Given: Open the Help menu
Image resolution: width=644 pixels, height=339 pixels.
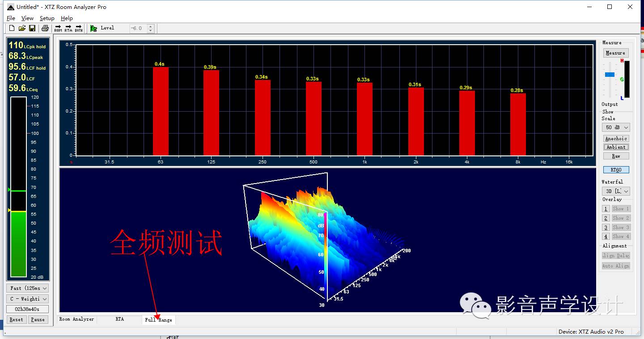Looking at the screenshot, I should (x=67, y=18).
